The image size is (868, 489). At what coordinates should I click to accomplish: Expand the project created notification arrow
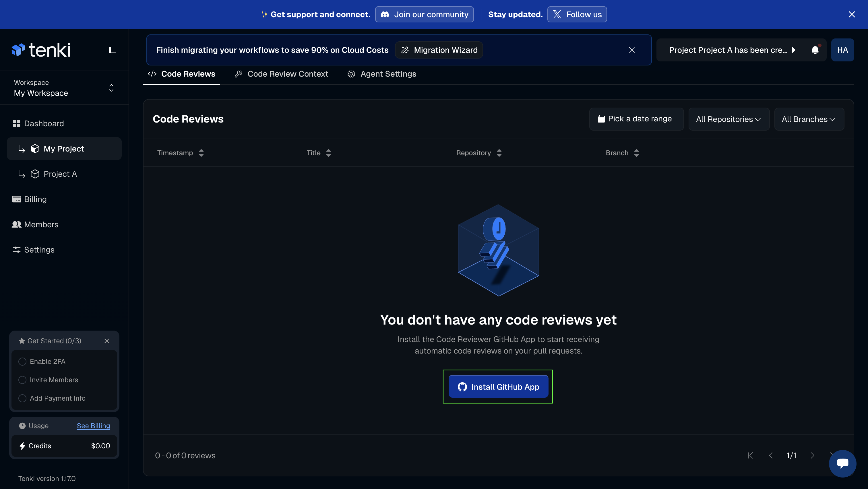pos(794,50)
